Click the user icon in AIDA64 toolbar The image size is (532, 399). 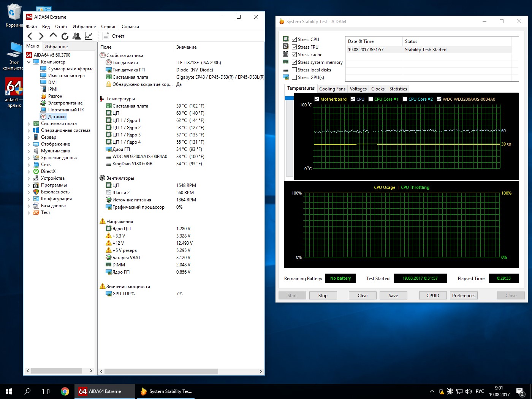pyautogui.click(x=77, y=36)
